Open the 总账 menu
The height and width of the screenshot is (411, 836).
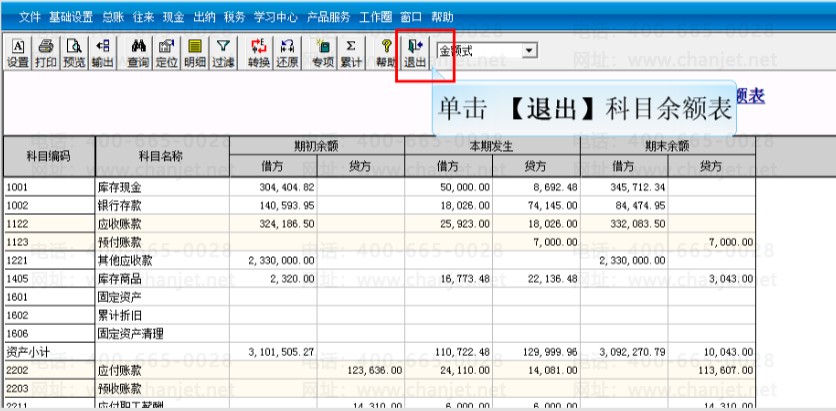tap(113, 17)
